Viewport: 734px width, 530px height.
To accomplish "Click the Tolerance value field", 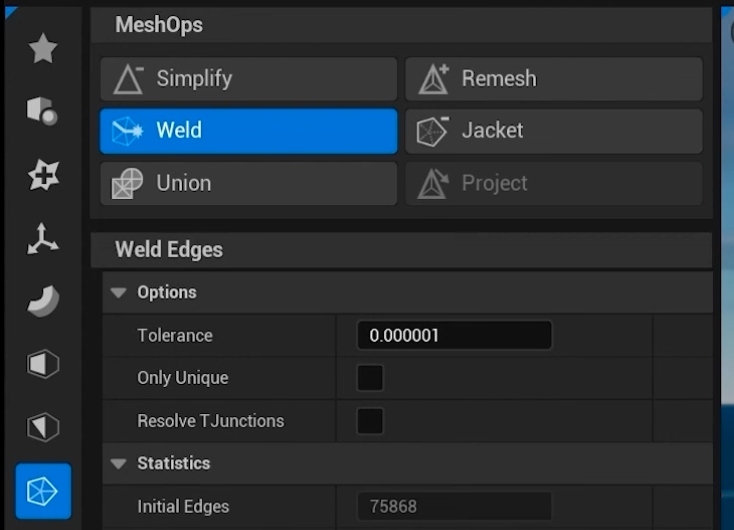I will pos(454,336).
